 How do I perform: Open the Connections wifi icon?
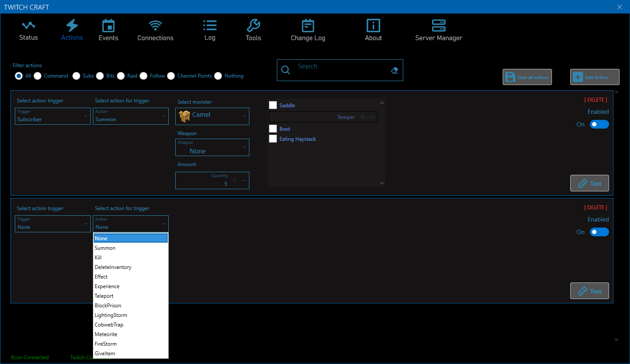coord(155,26)
